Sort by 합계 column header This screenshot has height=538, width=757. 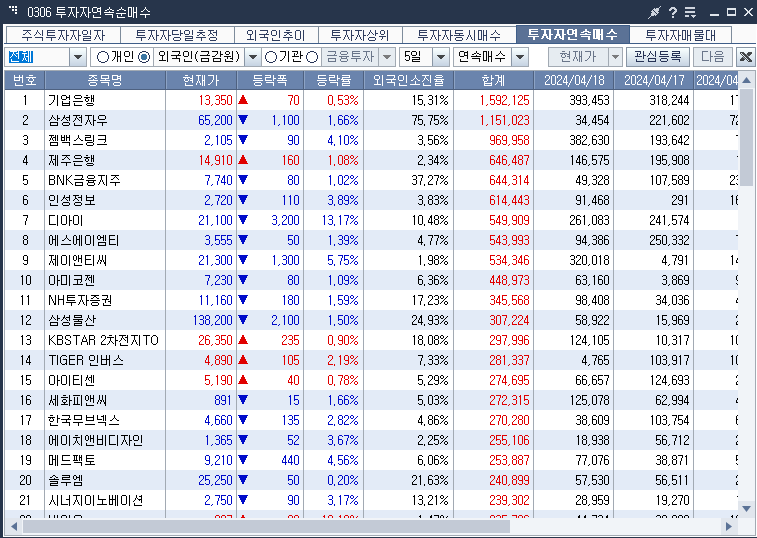(493, 80)
